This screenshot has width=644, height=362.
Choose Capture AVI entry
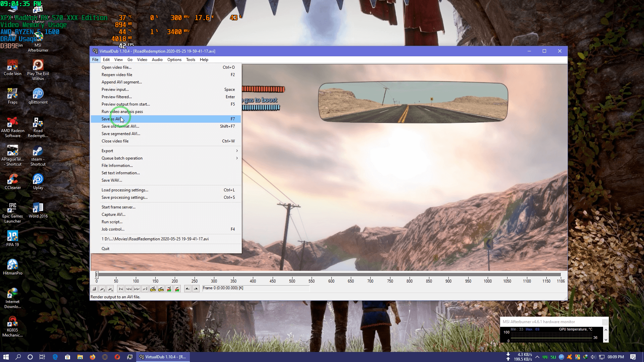166,215
